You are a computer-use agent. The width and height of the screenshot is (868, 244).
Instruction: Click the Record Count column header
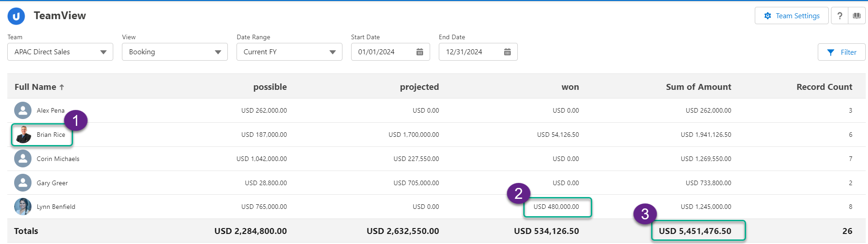(x=824, y=87)
